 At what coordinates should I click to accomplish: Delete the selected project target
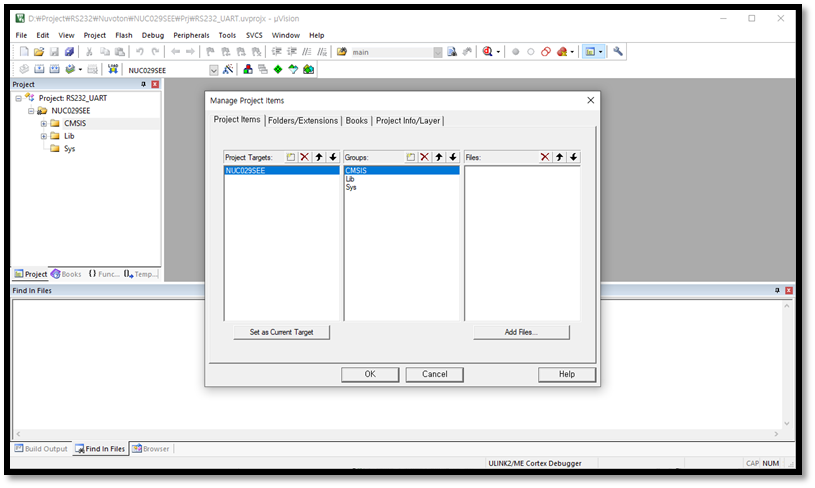coord(305,157)
